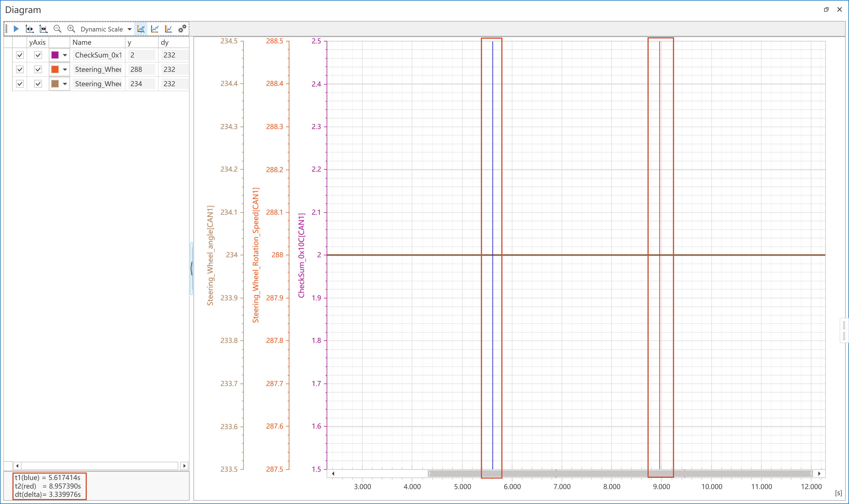Click the right edge side panel handle
849x504 pixels.
point(844,330)
